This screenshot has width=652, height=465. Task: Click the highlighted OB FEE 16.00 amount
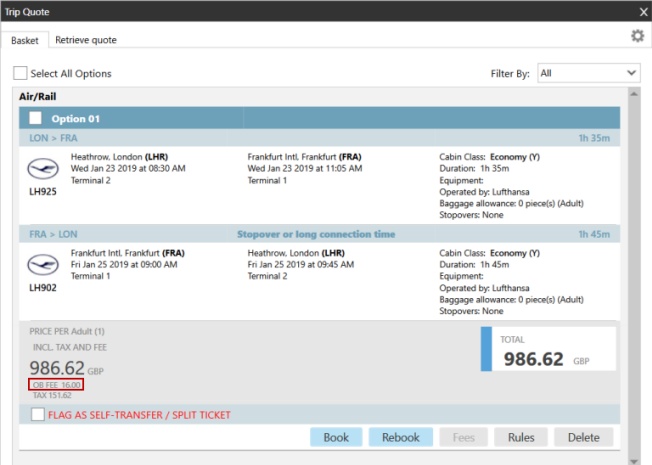coord(56,384)
